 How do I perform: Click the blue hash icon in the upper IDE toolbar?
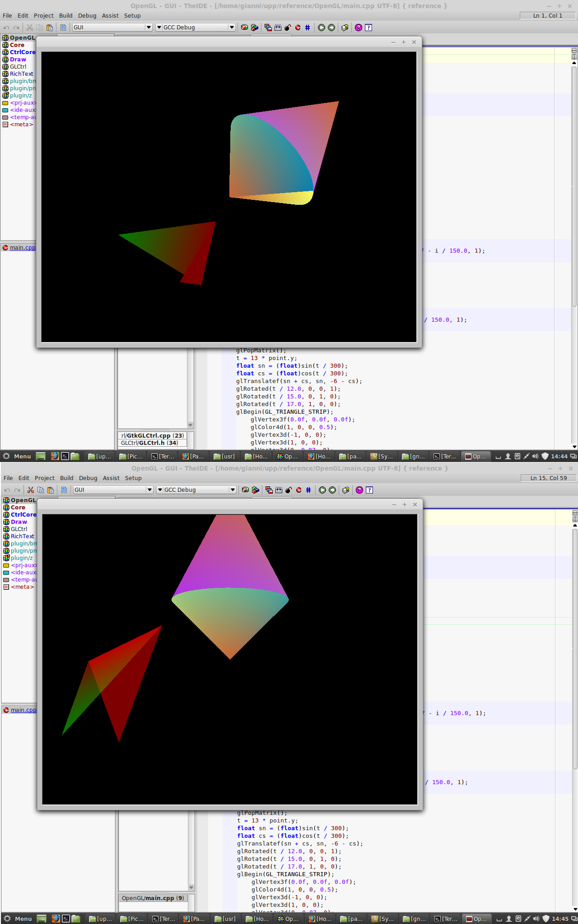tap(308, 28)
